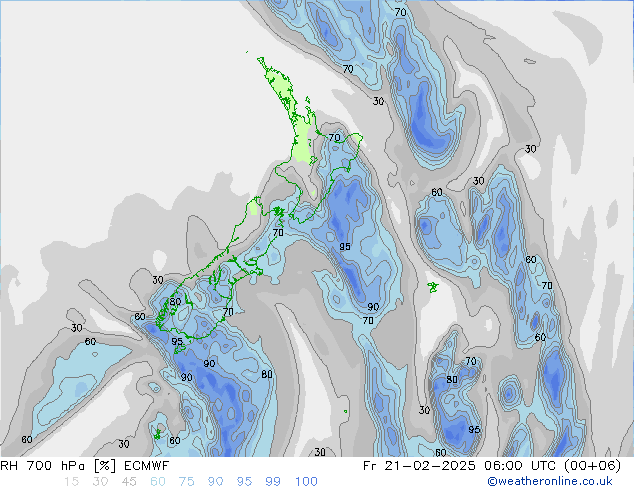Click the 'RH 700 hPa [%] ECMWF' title text
This screenshot has width=634, height=490.
pos(85,466)
